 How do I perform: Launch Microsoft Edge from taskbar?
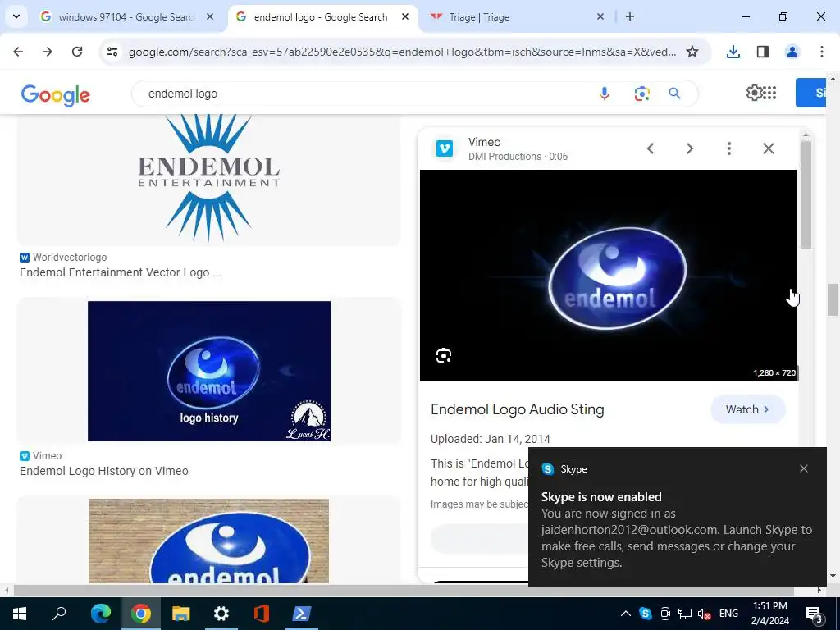pyautogui.click(x=101, y=614)
